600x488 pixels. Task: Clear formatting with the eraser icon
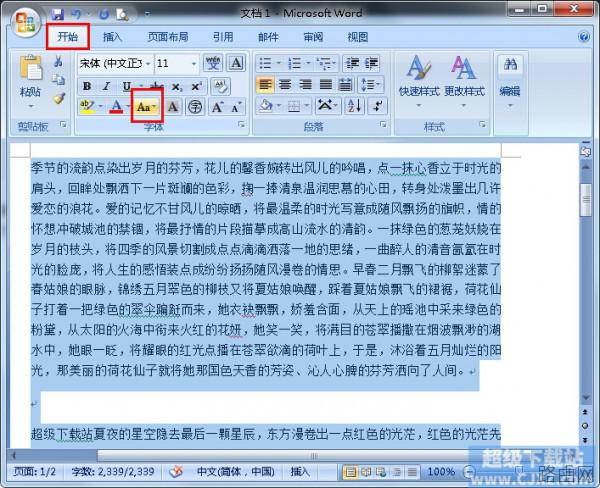click(221, 86)
